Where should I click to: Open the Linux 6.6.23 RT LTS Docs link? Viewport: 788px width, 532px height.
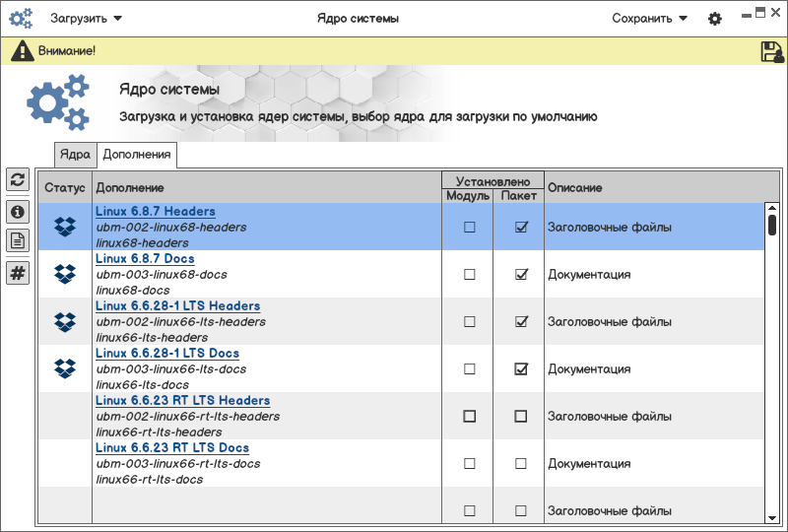172,447
